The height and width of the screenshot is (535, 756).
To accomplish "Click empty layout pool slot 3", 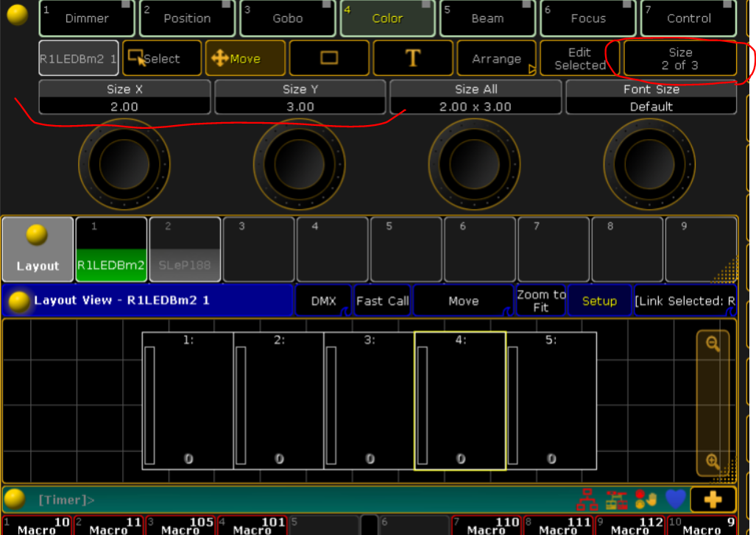I will [x=259, y=249].
